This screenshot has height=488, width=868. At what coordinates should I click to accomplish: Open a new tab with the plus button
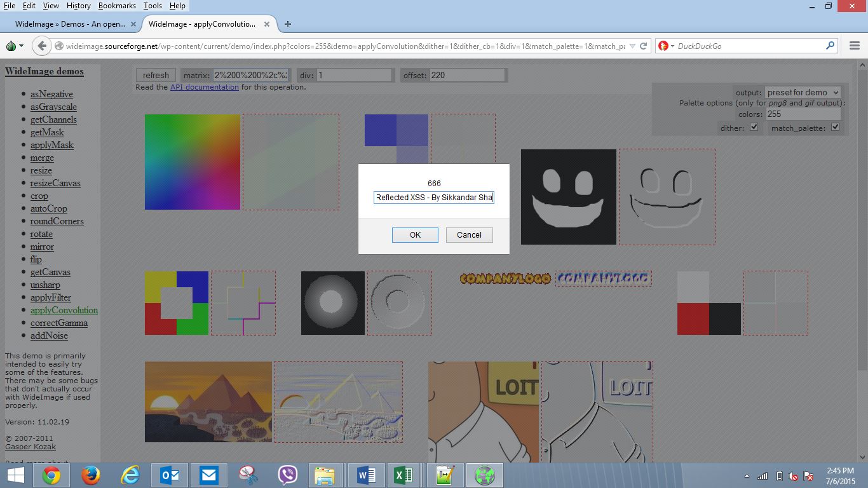pyautogui.click(x=288, y=24)
